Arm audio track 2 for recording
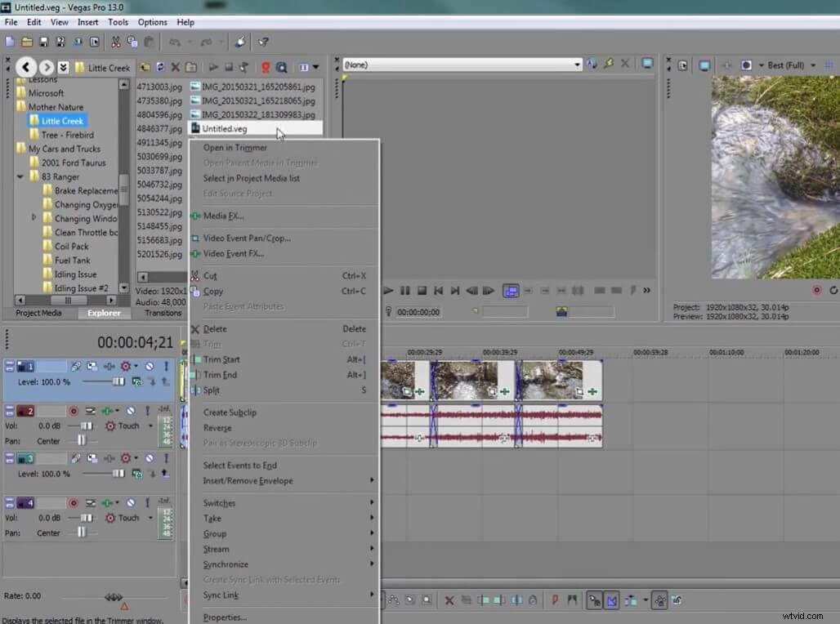This screenshot has height=624, width=840. (x=74, y=411)
